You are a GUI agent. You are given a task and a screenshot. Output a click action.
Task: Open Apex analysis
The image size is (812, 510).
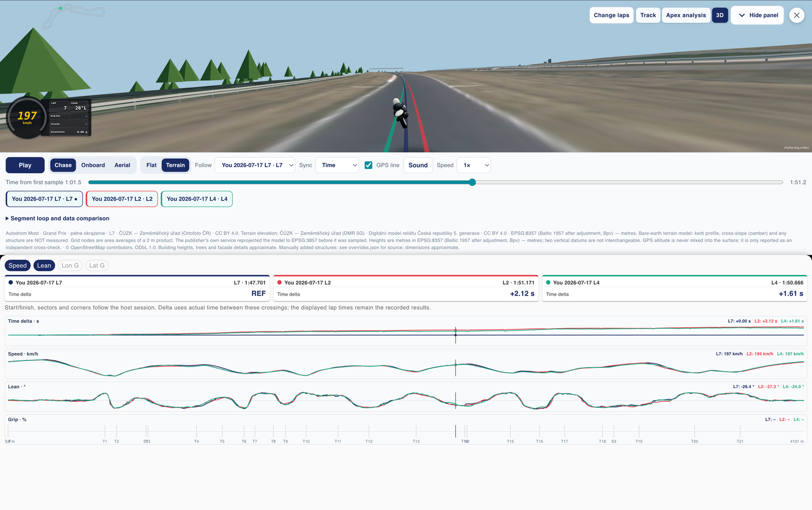(x=686, y=15)
